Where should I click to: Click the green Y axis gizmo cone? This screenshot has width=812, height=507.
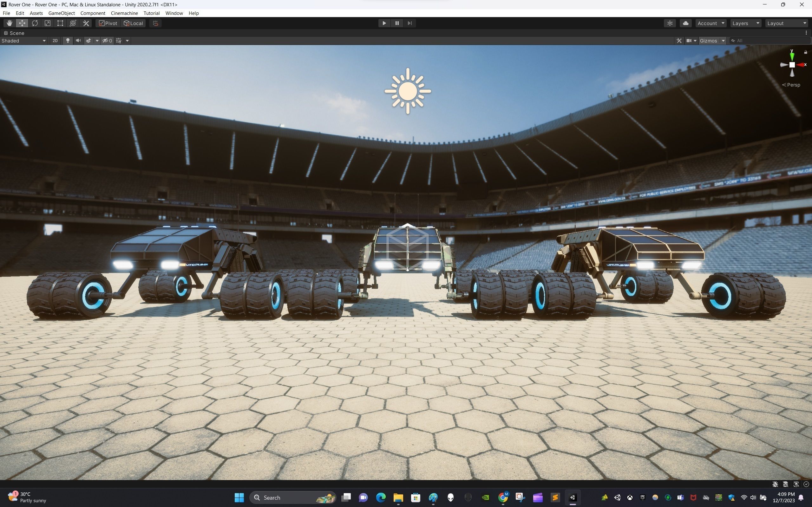tap(792, 56)
